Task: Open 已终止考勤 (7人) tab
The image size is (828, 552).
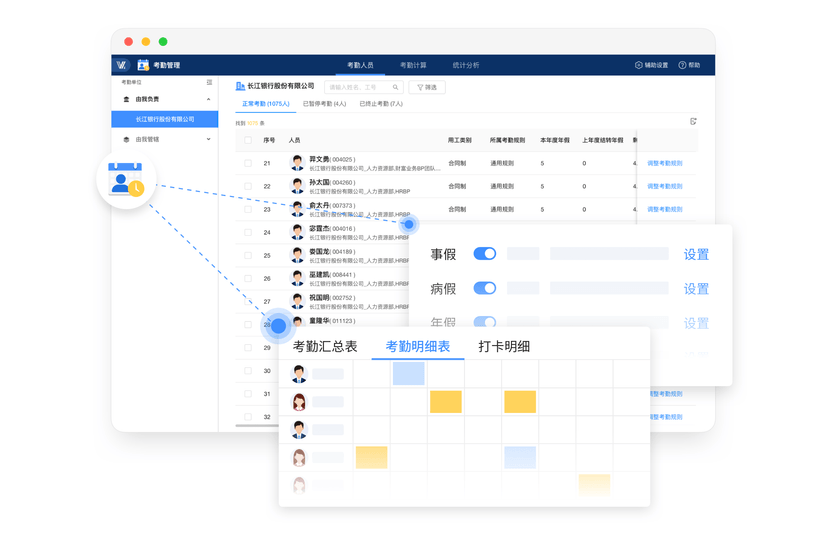Action: click(x=381, y=104)
